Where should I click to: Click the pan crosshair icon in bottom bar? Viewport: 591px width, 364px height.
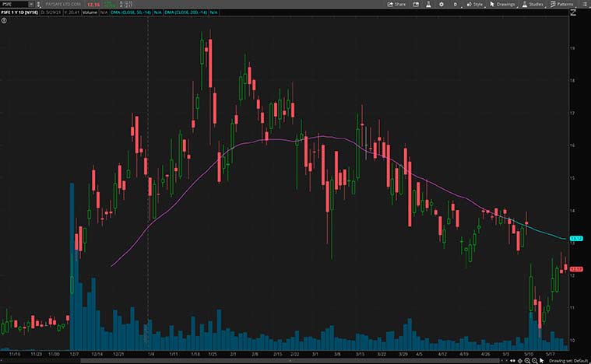pyautogui.click(x=520, y=361)
